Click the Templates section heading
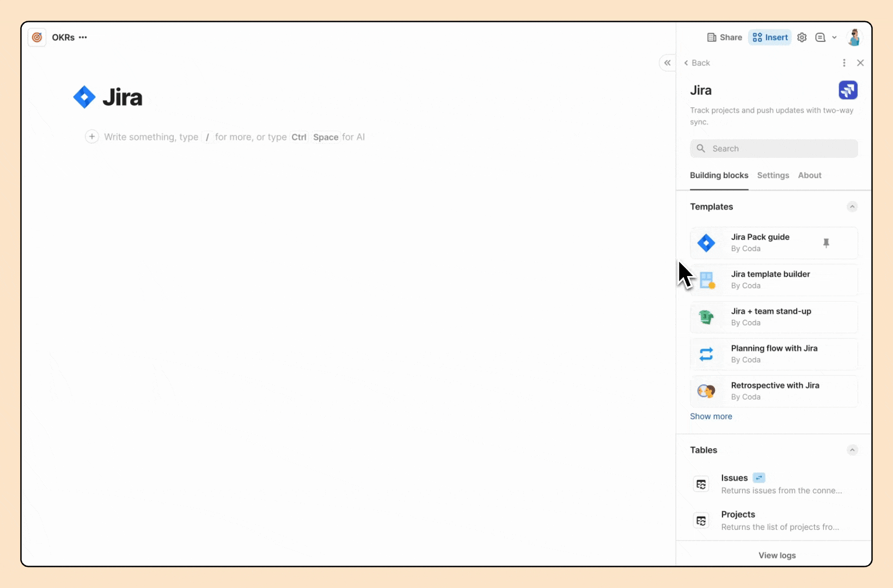The image size is (893, 588). click(x=711, y=207)
